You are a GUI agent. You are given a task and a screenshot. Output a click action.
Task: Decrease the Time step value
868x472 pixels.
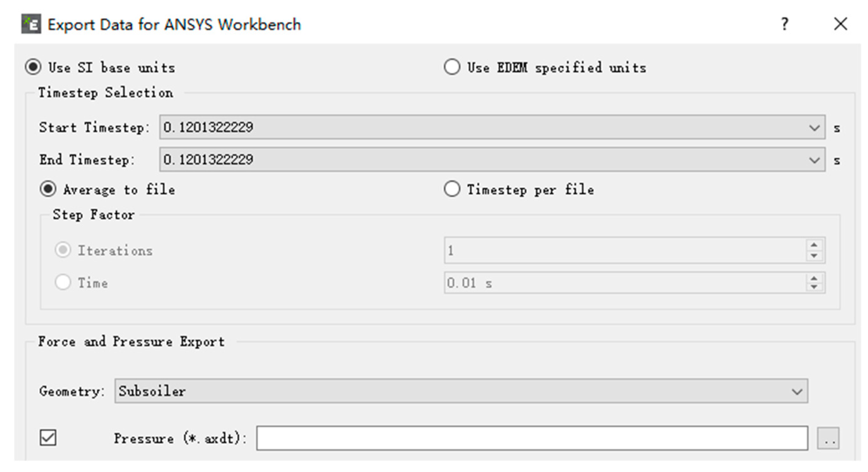814,287
